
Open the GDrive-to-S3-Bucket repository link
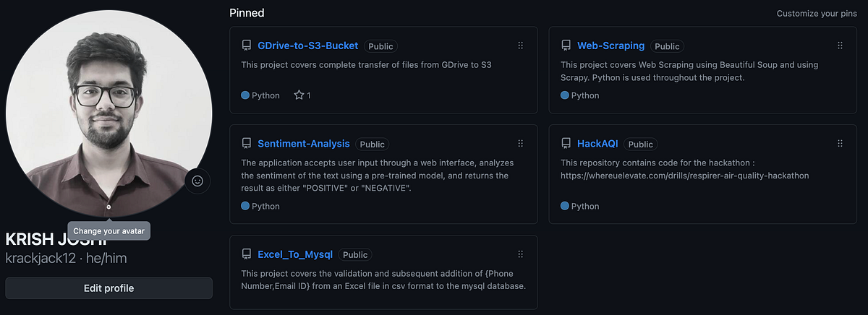click(x=307, y=46)
